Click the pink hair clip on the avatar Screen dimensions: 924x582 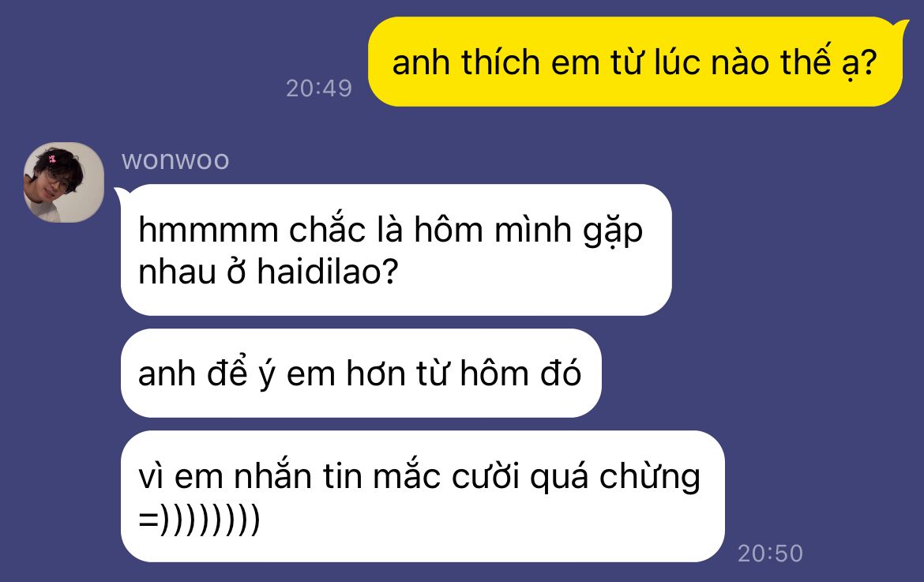pos(52,158)
